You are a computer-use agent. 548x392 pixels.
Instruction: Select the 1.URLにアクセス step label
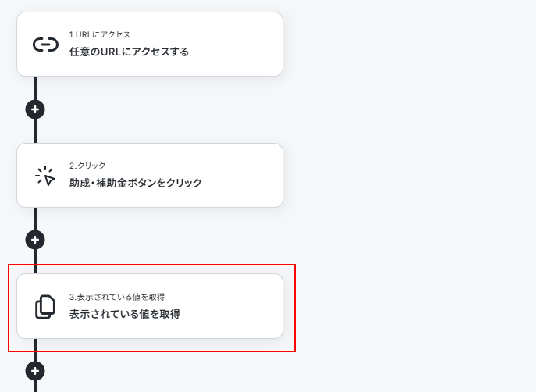click(x=99, y=35)
